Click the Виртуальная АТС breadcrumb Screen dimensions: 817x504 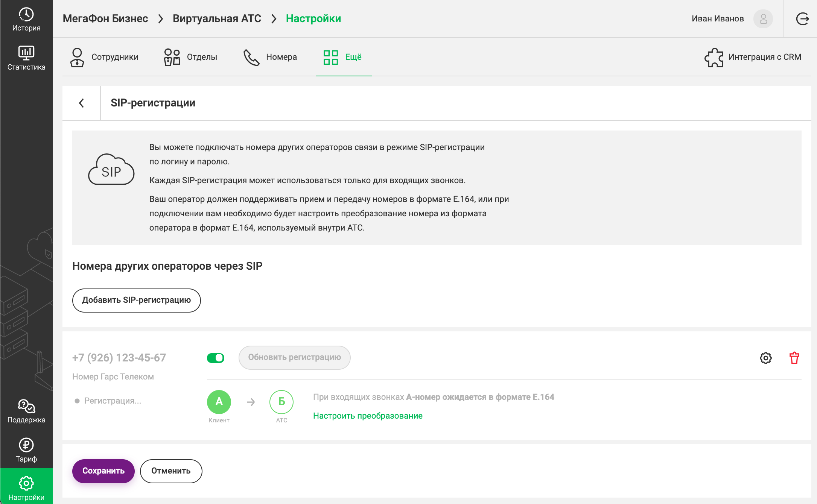tap(217, 19)
